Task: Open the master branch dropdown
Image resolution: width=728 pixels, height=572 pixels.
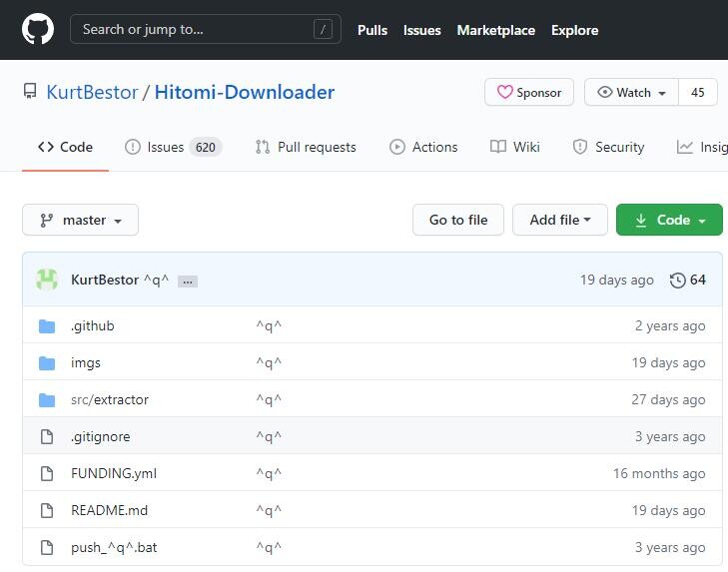Action: (80, 220)
